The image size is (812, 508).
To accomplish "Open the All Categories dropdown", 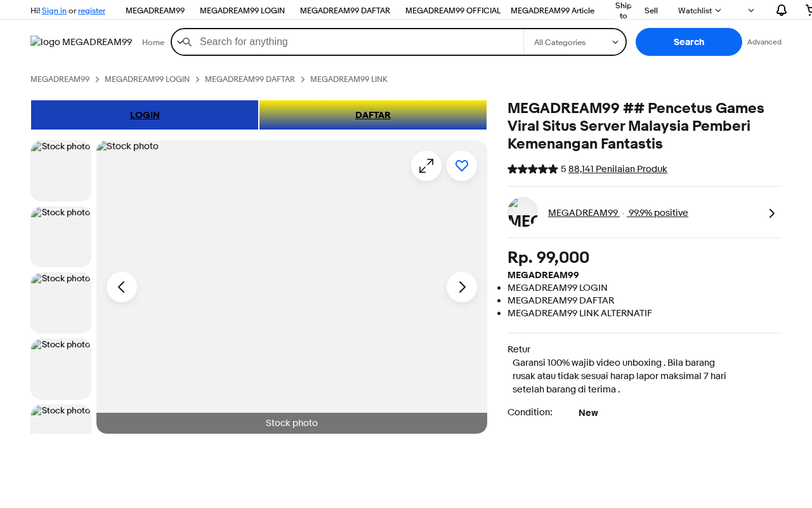I will [575, 43].
